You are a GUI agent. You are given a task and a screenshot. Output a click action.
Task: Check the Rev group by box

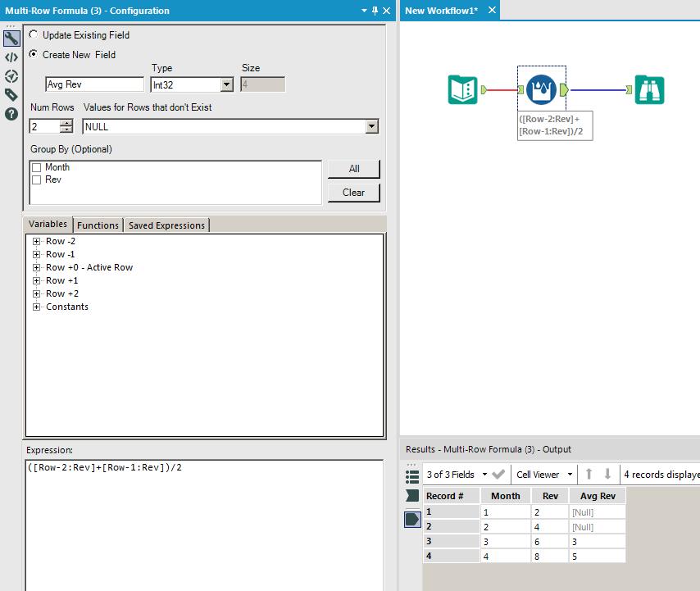point(37,180)
